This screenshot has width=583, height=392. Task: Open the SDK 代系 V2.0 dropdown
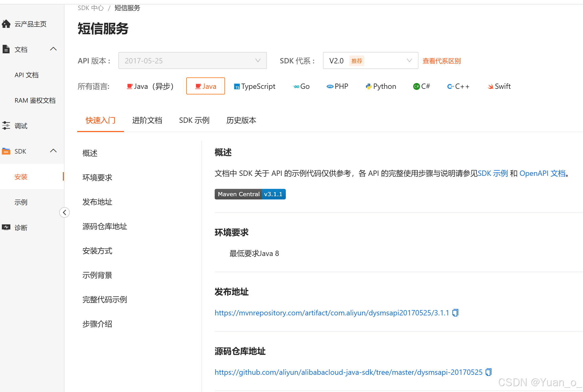370,61
